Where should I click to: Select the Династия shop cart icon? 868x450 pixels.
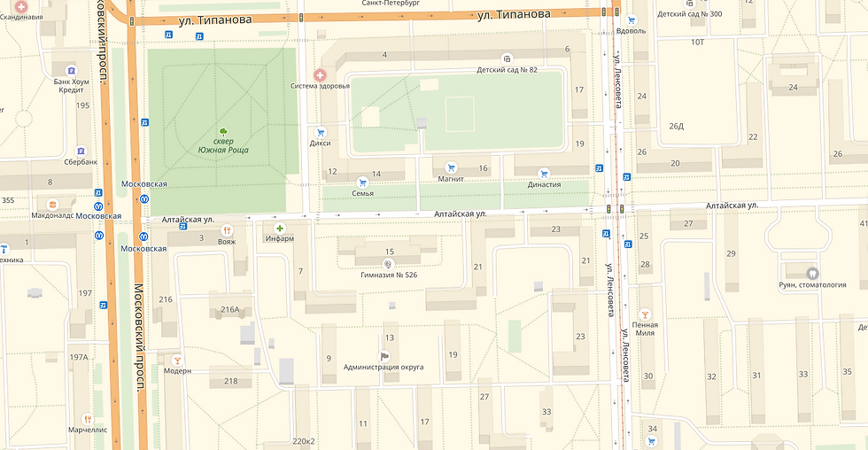[544, 174]
